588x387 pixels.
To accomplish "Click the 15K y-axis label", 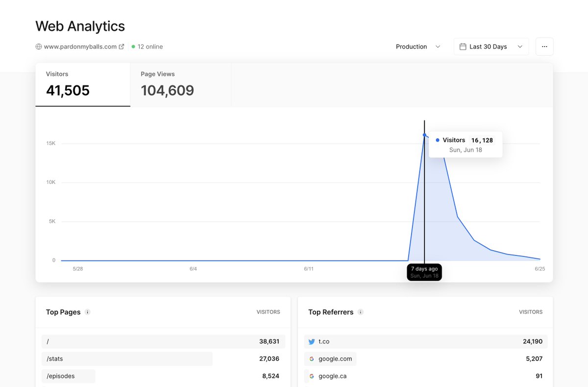I will tap(51, 143).
